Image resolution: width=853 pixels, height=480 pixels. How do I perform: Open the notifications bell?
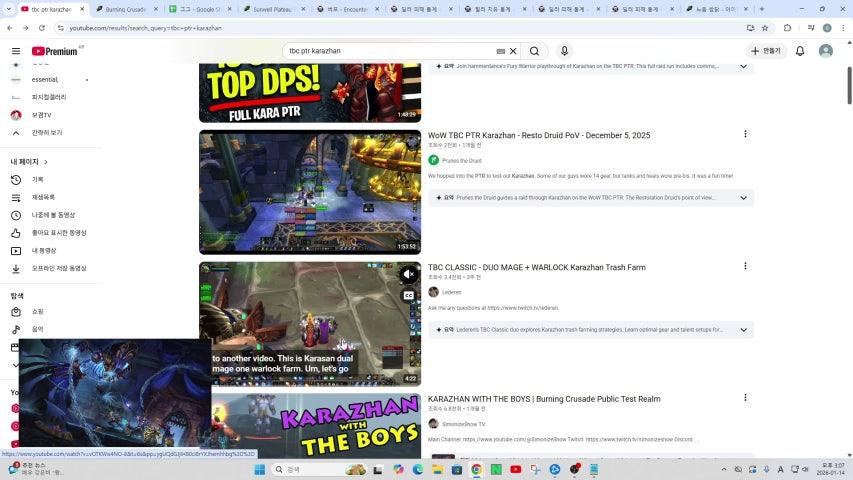[800, 51]
